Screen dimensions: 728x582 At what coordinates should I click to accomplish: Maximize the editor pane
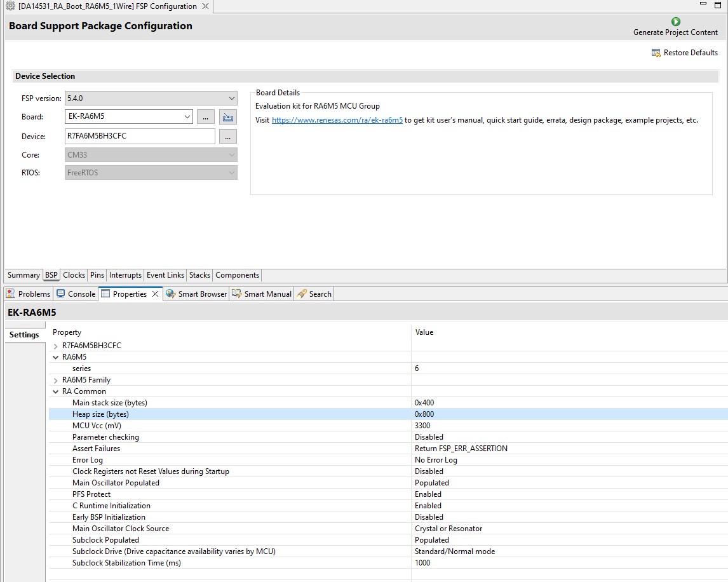click(x=717, y=4)
